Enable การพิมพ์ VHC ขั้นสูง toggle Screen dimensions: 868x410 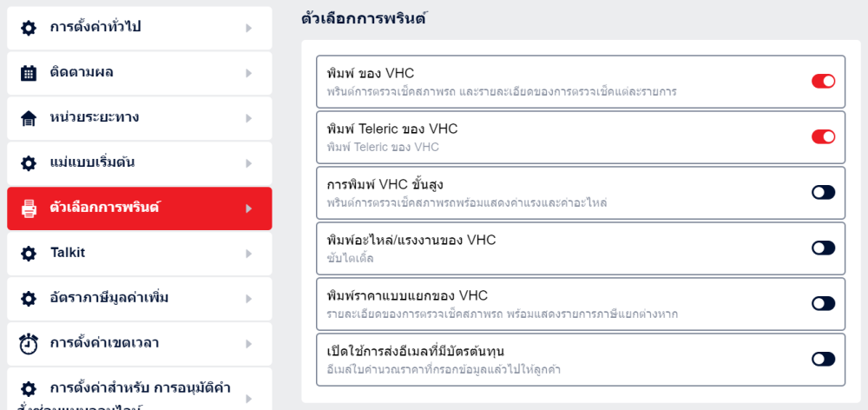tap(823, 192)
